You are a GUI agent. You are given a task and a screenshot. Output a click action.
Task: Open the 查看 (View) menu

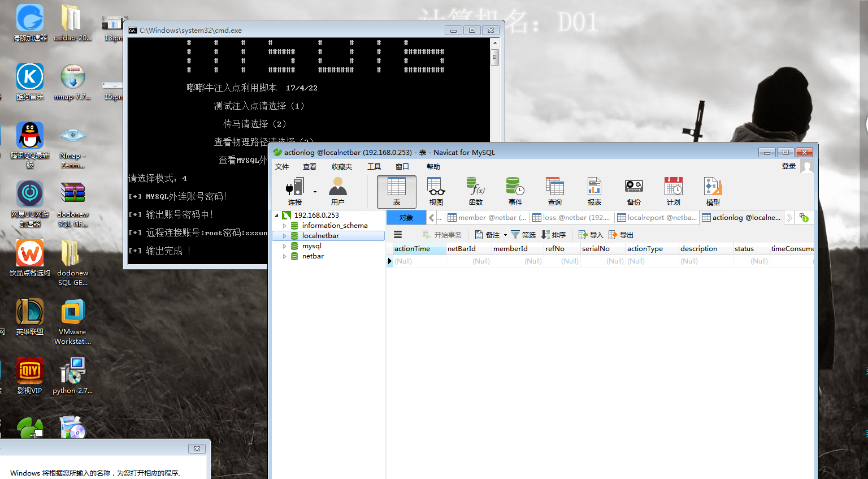(x=310, y=167)
